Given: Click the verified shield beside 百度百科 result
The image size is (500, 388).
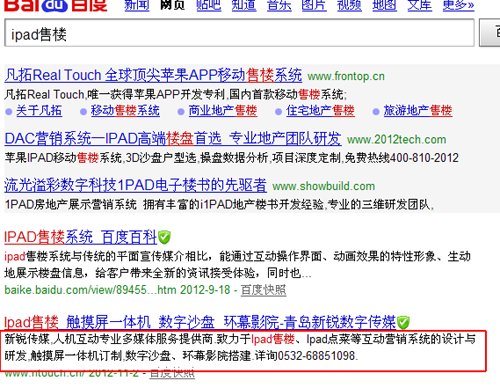Looking at the screenshot, I should pyautogui.click(x=164, y=237).
